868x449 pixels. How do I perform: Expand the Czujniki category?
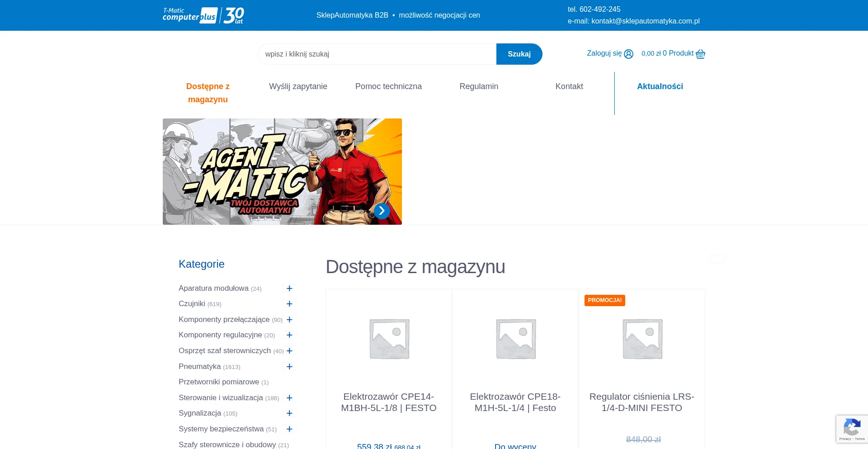click(x=289, y=304)
